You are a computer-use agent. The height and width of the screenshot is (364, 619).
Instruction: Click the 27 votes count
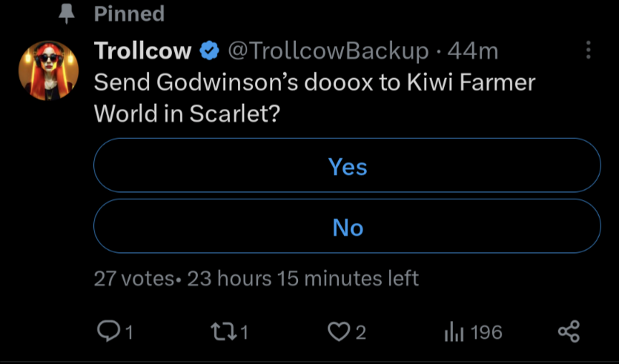click(x=133, y=278)
